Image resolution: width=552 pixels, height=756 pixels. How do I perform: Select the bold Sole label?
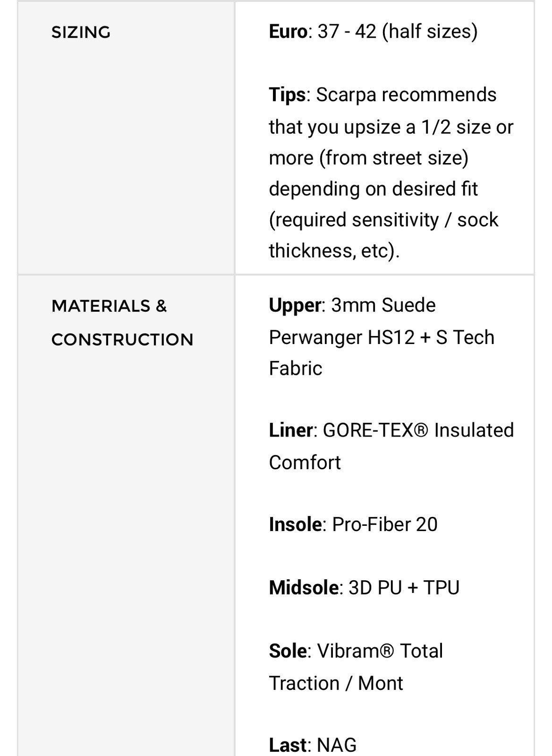[288, 651]
